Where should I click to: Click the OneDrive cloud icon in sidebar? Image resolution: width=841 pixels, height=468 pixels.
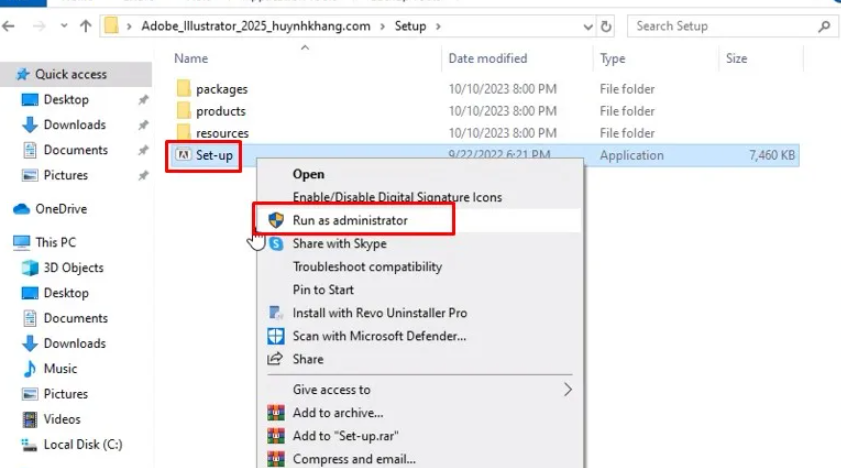click(x=21, y=209)
